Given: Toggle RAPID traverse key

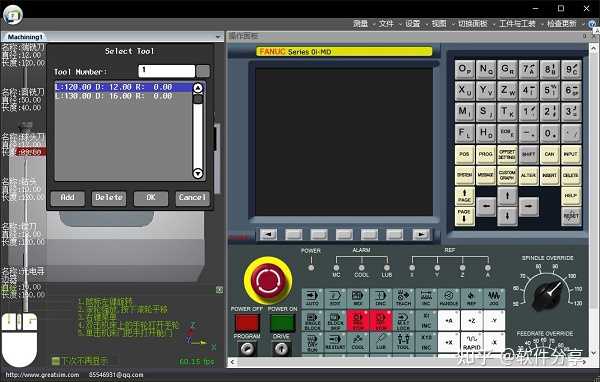Looking at the screenshot, I should pos(471,342).
